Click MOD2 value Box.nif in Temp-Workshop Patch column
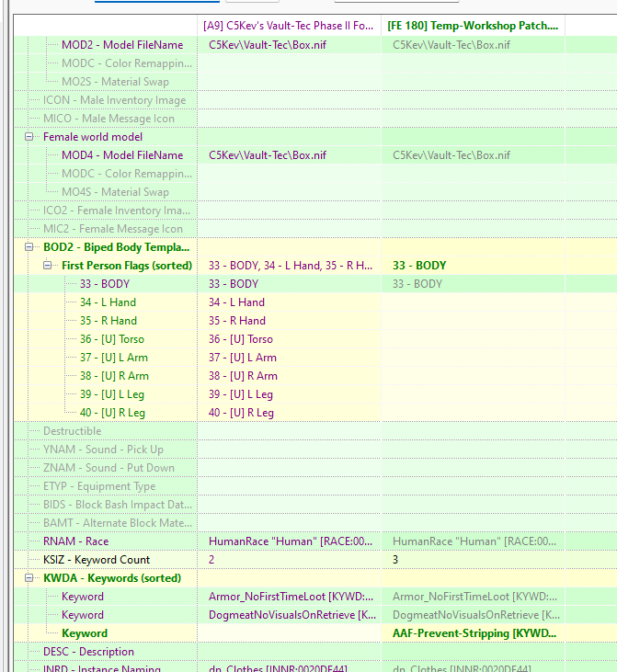This screenshot has height=672, width=617. [451, 45]
